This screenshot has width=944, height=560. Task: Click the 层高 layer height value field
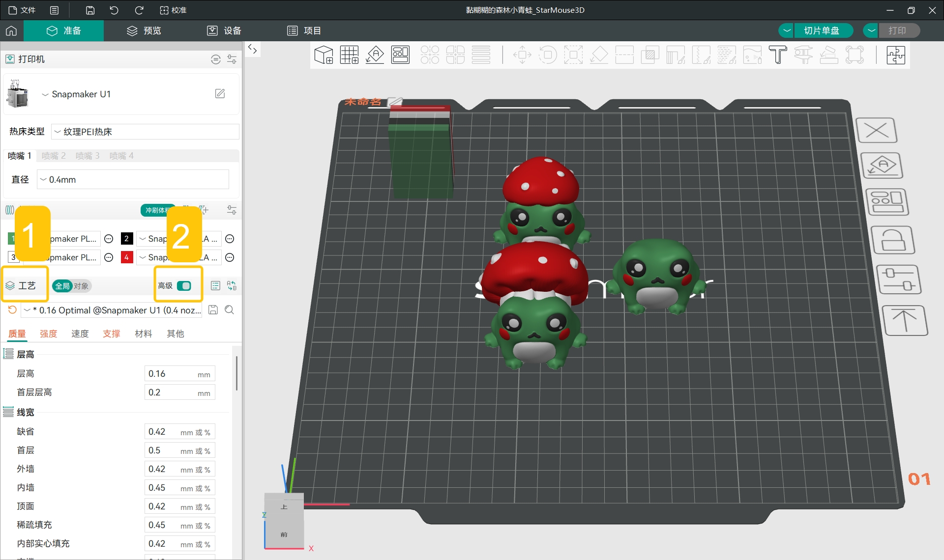pyautogui.click(x=179, y=374)
